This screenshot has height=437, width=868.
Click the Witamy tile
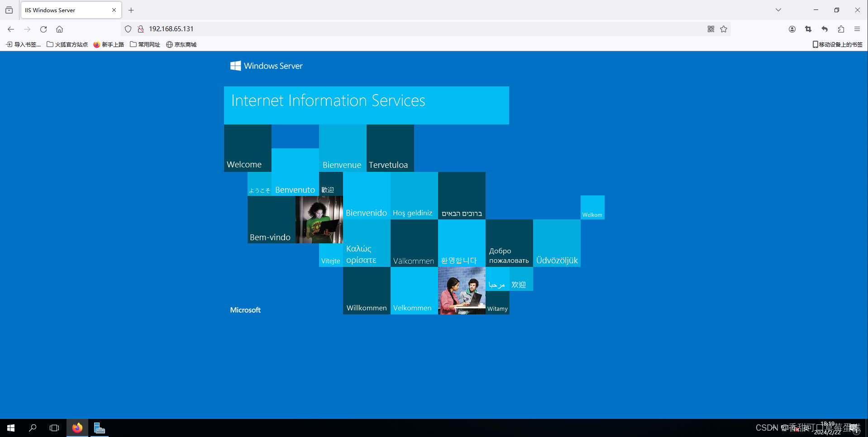[x=497, y=303]
